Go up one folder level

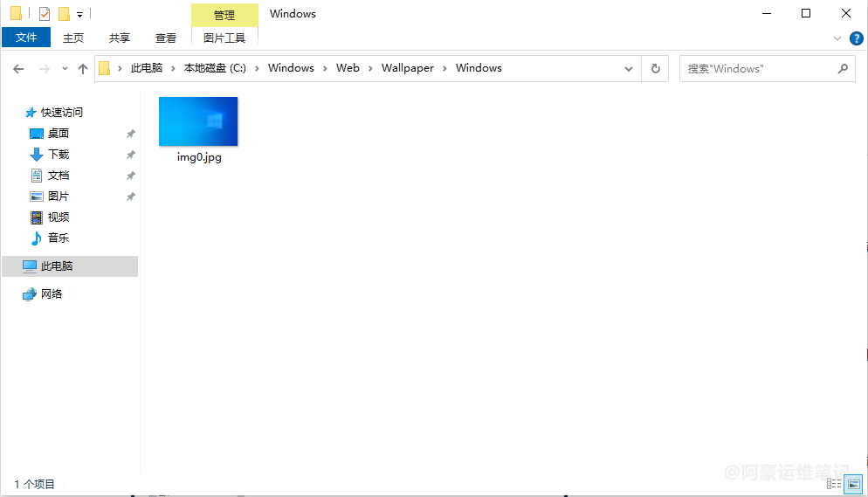[83, 69]
